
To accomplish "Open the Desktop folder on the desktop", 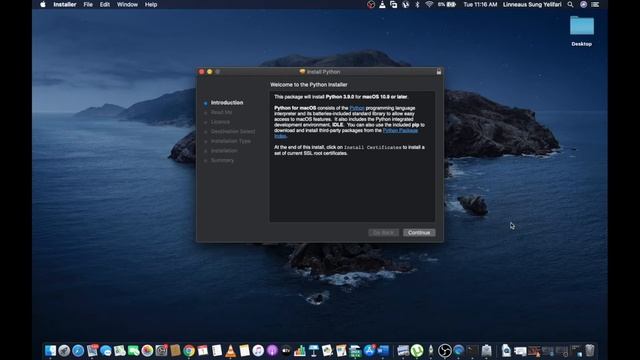I will (x=582, y=31).
